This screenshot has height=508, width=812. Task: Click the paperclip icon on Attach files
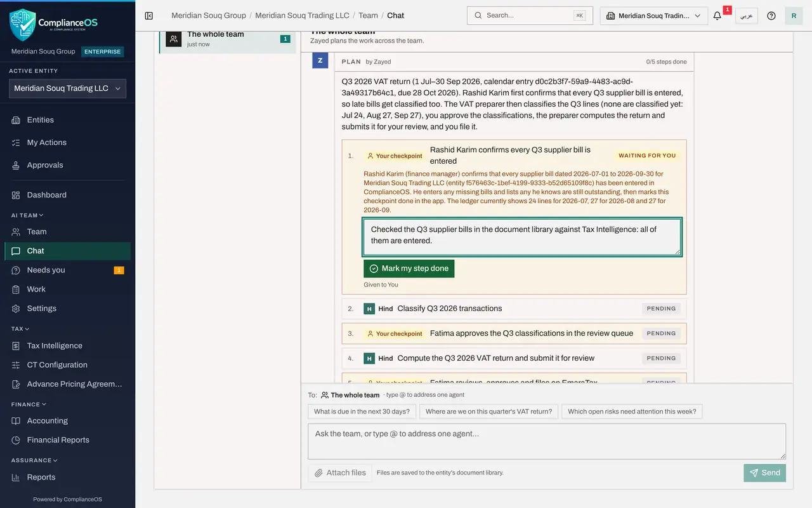tap(319, 473)
